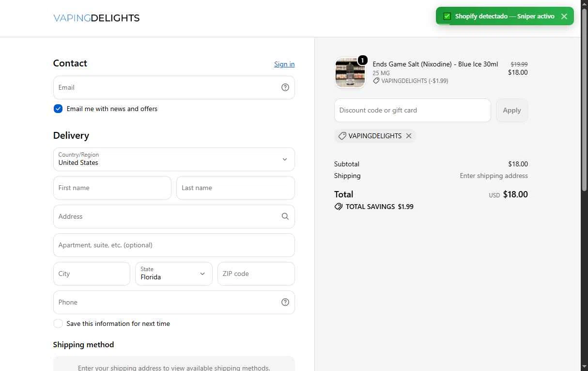Uncheck Email me with news and offers
588x371 pixels.
pos(58,109)
